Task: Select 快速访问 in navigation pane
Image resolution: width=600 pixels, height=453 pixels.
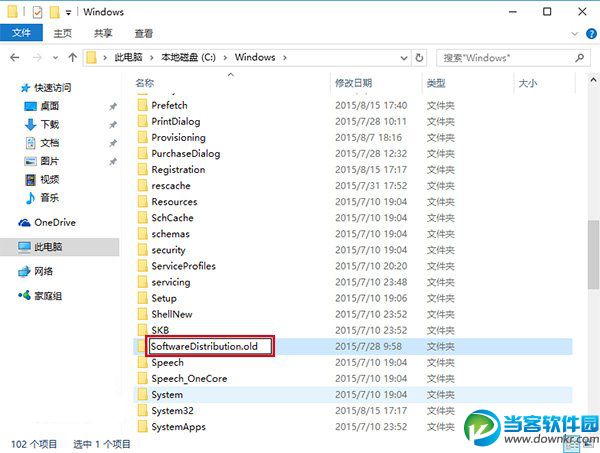Action: tap(52, 88)
